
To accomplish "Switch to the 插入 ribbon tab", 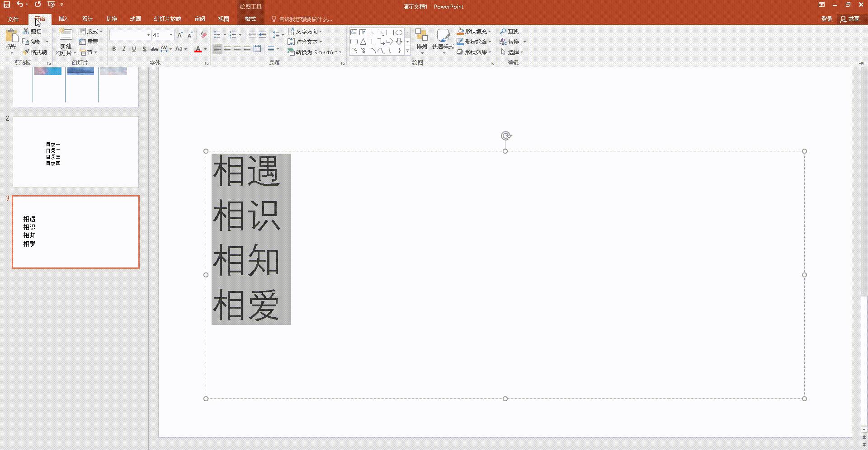I will [63, 19].
